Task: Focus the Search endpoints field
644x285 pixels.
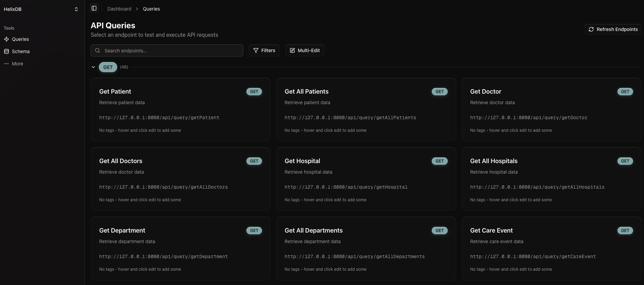Action: point(170,50)
